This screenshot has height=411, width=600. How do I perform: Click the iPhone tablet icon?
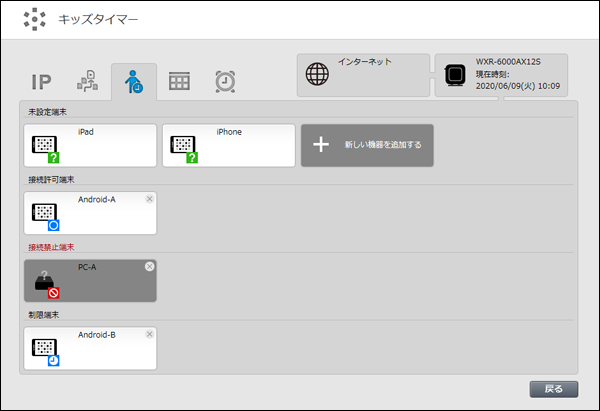183,145
